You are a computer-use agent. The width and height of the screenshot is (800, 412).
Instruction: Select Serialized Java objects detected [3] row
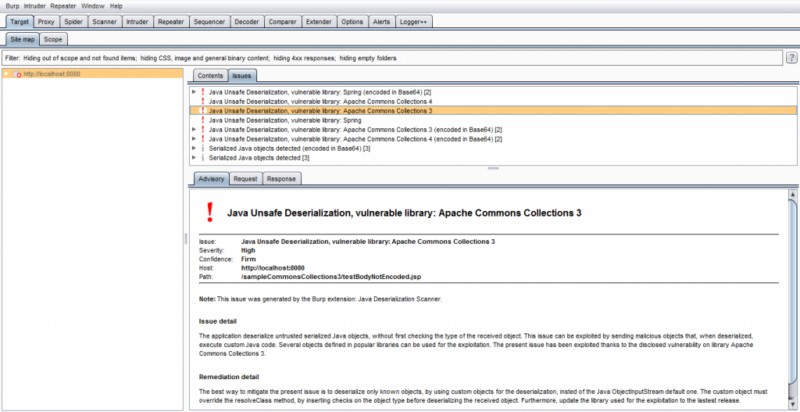(493, 158)
